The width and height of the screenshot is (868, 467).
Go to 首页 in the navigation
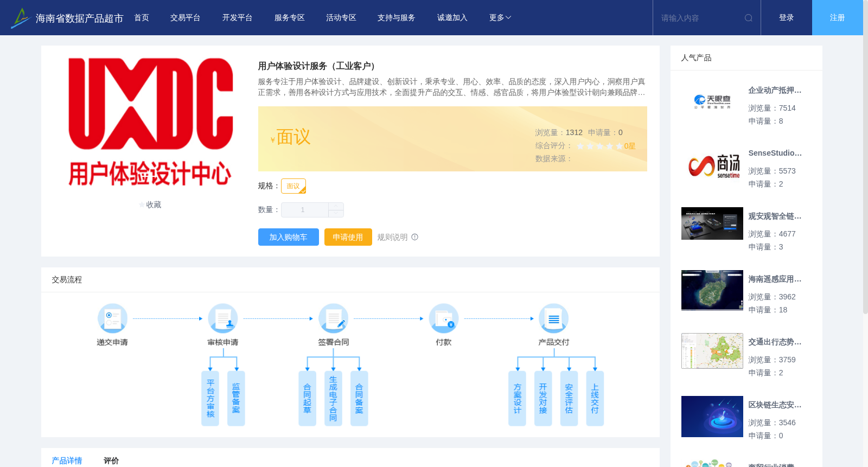tap(142, 18)
